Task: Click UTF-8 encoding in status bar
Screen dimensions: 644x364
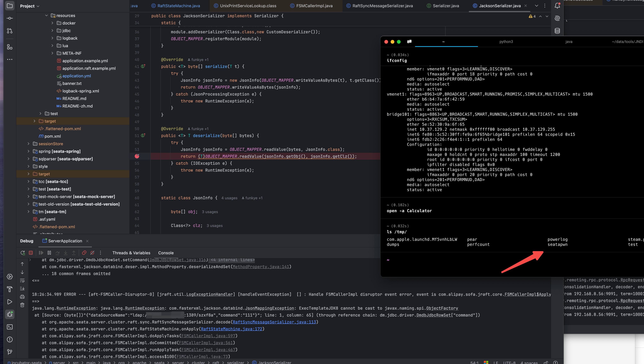Action: 509,362
